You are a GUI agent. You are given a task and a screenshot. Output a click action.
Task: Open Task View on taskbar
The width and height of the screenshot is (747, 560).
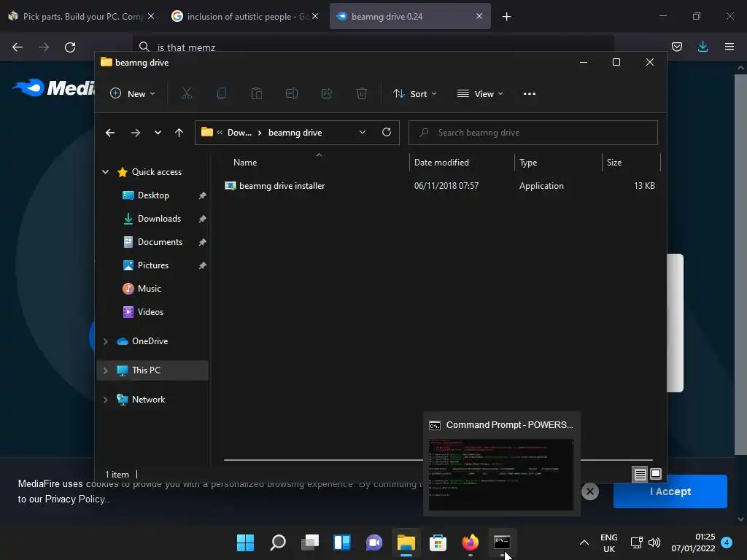[x=310, y=542]
